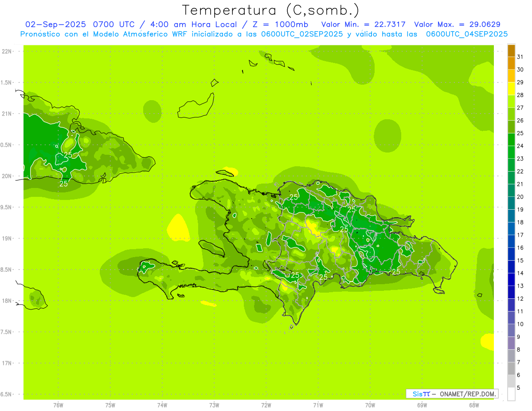532x411 pixels.
Task: Select the 68W longitude axis label
Action: click(474, 405)
